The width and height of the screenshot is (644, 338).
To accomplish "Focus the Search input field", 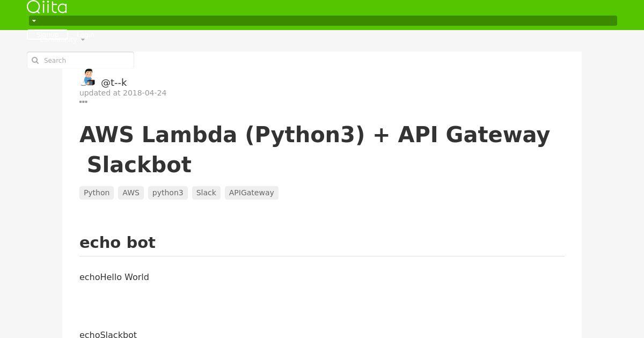I will click(80, 60).
